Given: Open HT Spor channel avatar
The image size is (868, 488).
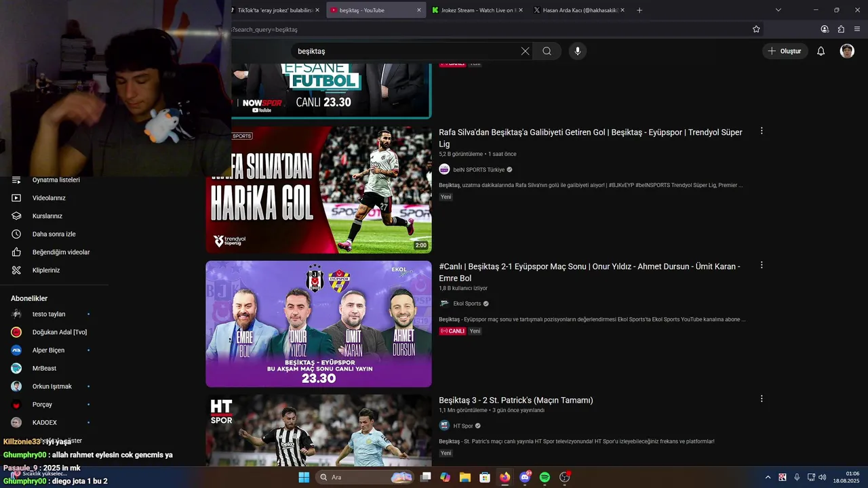Looking at the screenshot, I should (444, 426).
